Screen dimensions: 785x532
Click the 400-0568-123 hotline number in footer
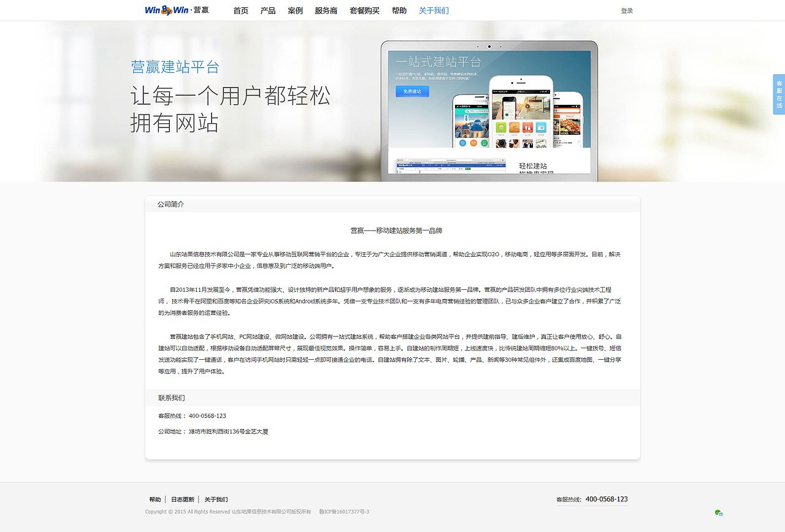tap(605, 498)
